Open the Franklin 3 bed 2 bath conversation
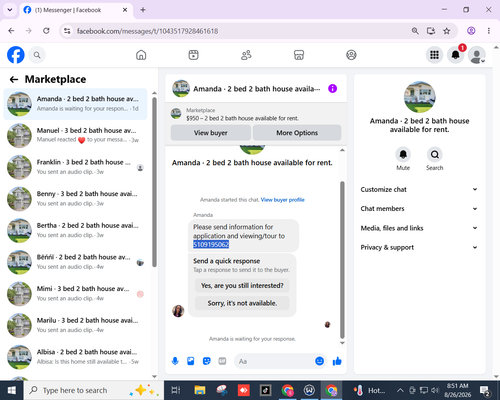This screenshot has width=500, height=400. 75,167
